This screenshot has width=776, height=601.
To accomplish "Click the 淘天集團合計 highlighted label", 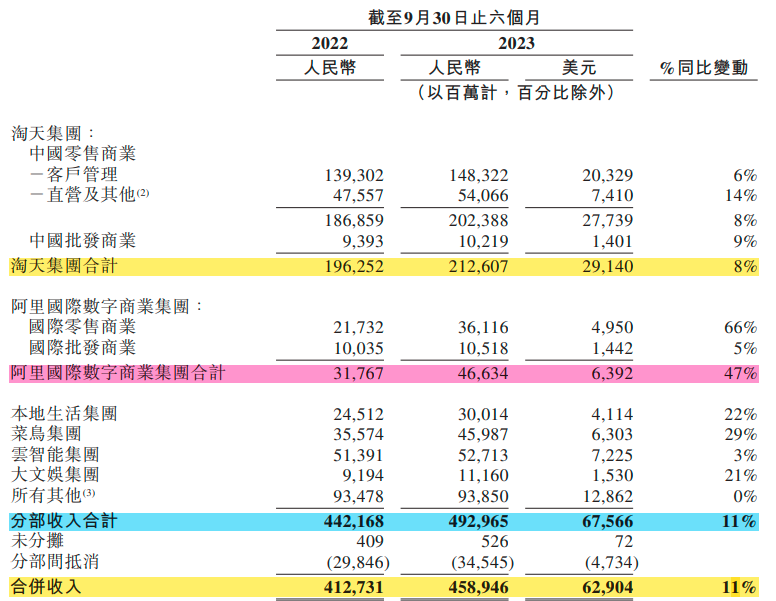I will pyautogui.click(x=64, y=266).
